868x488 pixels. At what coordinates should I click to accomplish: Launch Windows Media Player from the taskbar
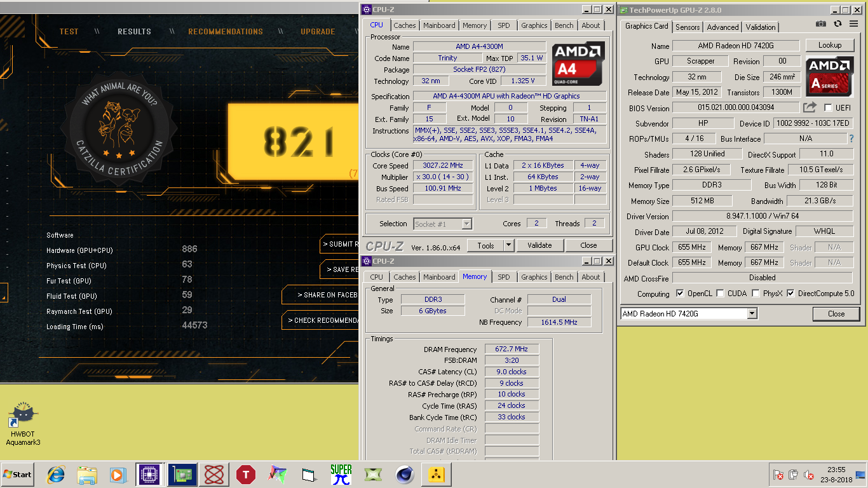pos(118,475)
